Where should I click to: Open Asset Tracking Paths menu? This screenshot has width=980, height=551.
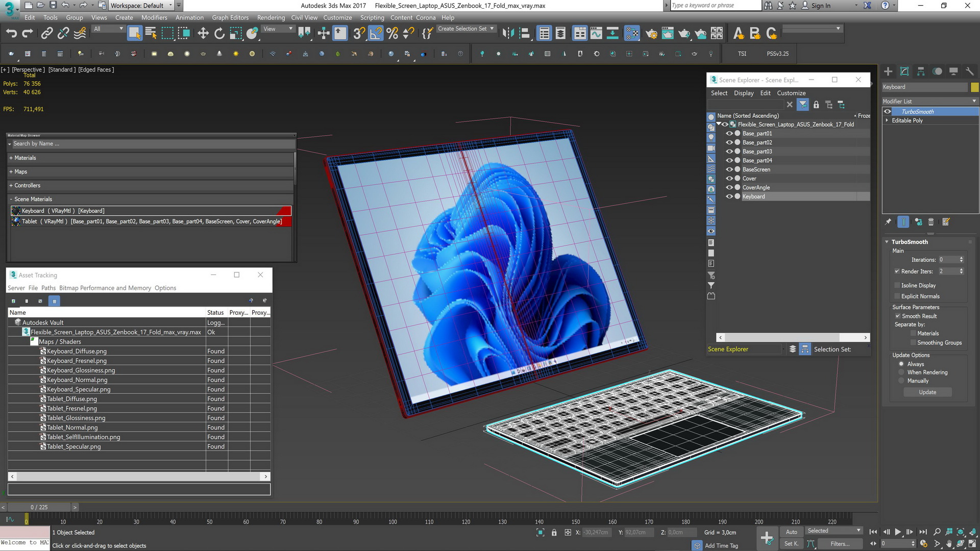[x=48, y=288]
